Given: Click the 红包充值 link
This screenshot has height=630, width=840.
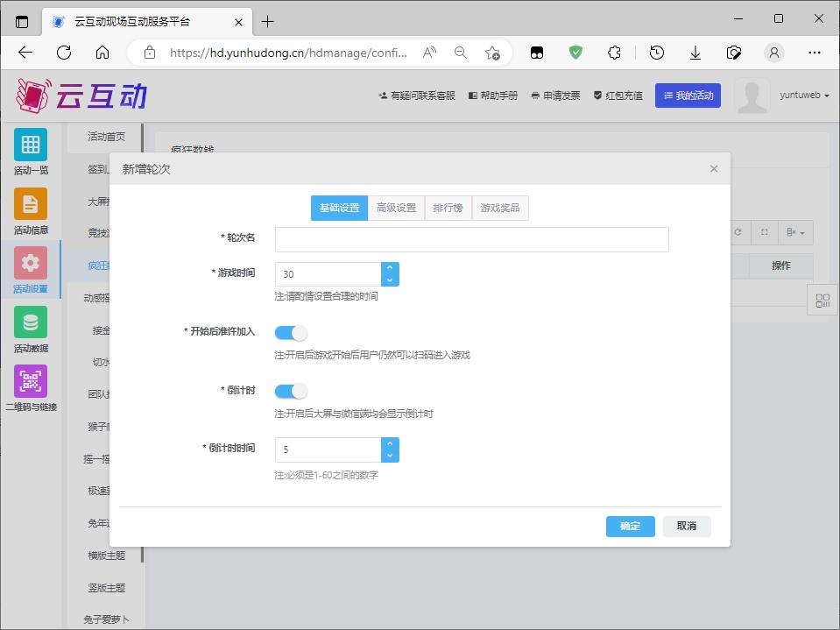Looking at the screenshot, I should click(x=618, y=96).
